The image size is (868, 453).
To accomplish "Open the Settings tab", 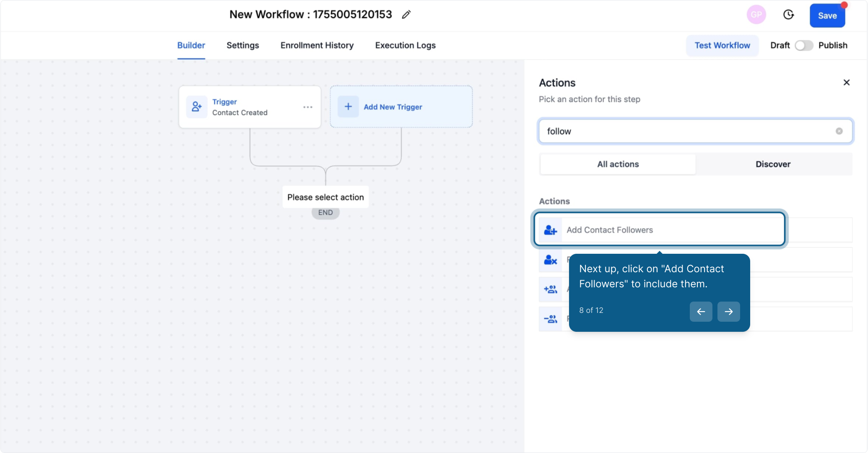I will tap(243, 45).
